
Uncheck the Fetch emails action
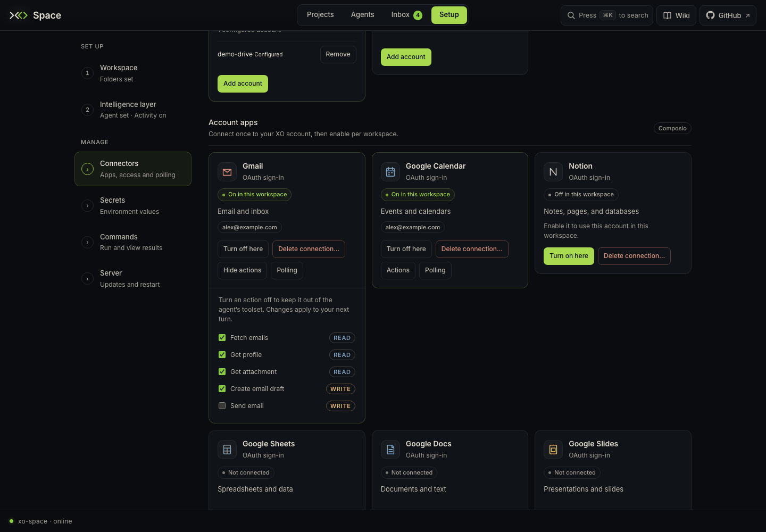222,338
